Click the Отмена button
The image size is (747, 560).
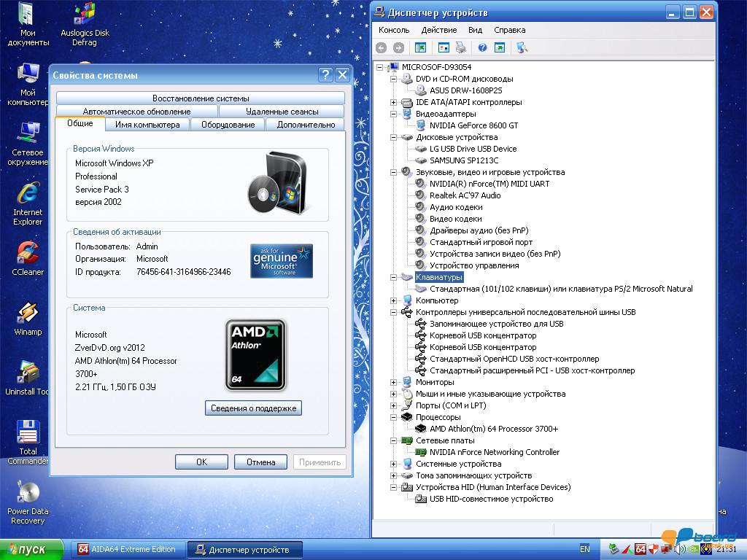[x=260, y=462]
